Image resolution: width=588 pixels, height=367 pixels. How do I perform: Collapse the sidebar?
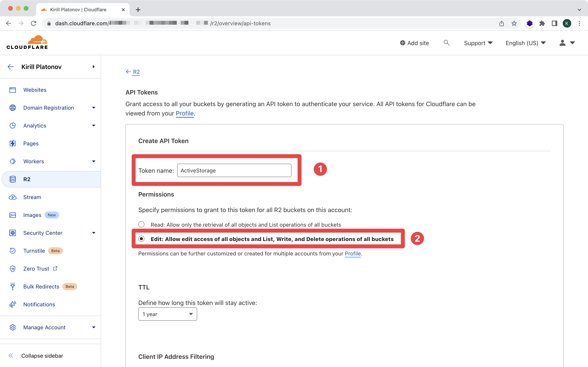(36, 356)
